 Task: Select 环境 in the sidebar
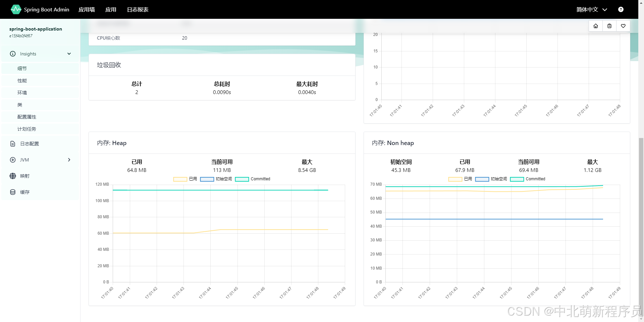tap(40, 93)
